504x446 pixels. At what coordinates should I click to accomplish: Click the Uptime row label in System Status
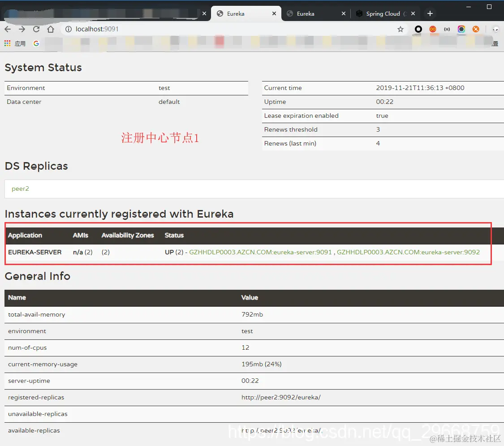pos(275,102)
